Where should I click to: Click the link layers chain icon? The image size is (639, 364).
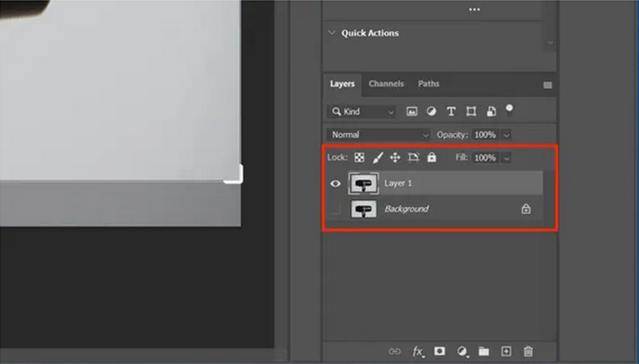pyautogui.click(x=395, y=351)
